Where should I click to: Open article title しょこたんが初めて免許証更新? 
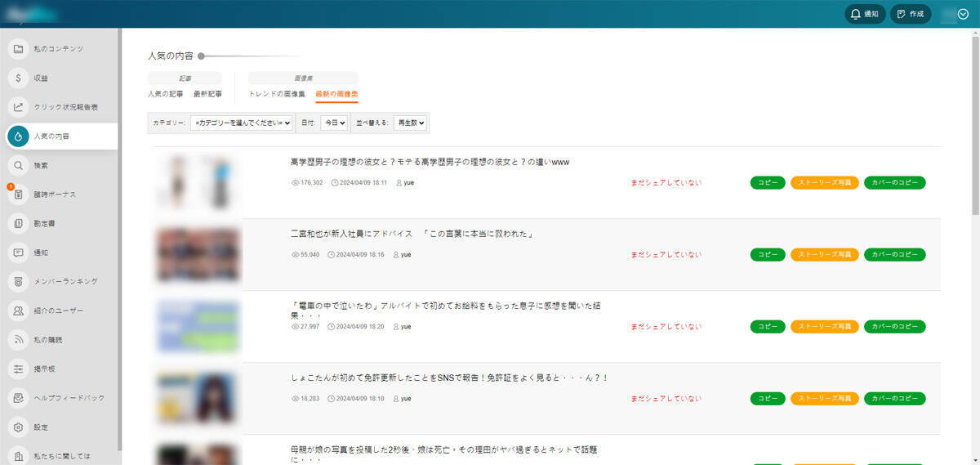point(450,378)
